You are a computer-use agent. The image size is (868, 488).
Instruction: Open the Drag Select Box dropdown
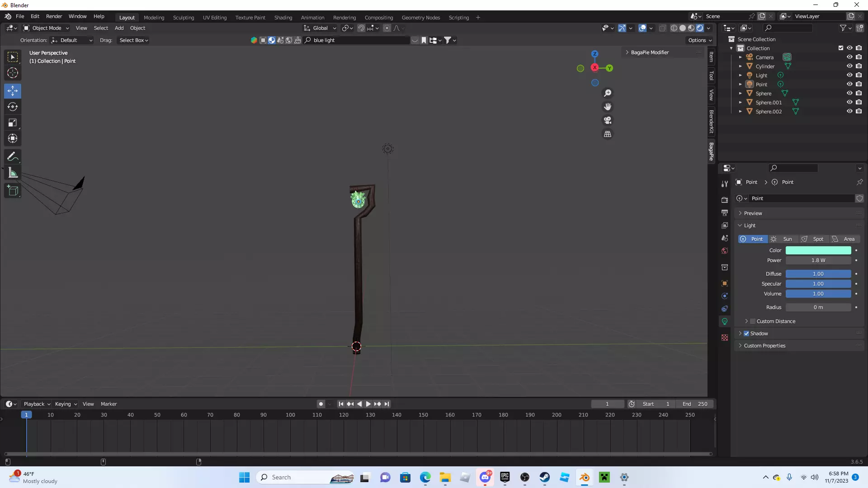[x=133, y=40]
